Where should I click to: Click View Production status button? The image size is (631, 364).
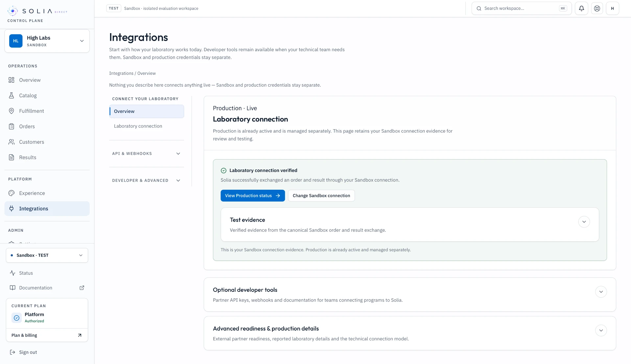pyautogui.click(x=252, y=196)
